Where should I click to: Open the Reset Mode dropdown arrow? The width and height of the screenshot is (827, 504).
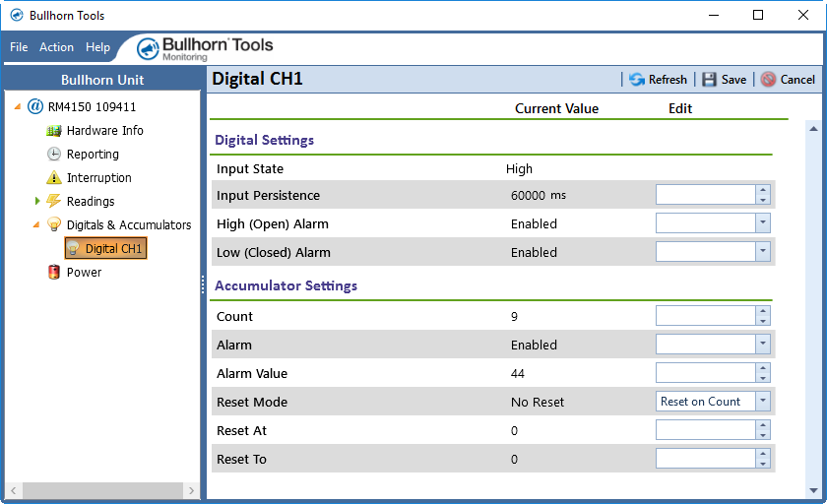click(763, 402)
